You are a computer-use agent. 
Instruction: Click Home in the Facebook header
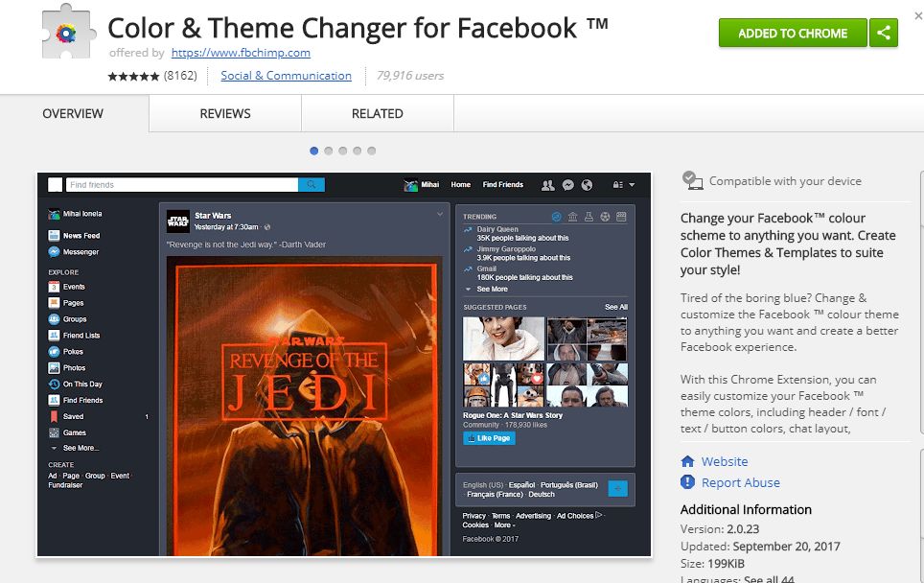(461, 184)
